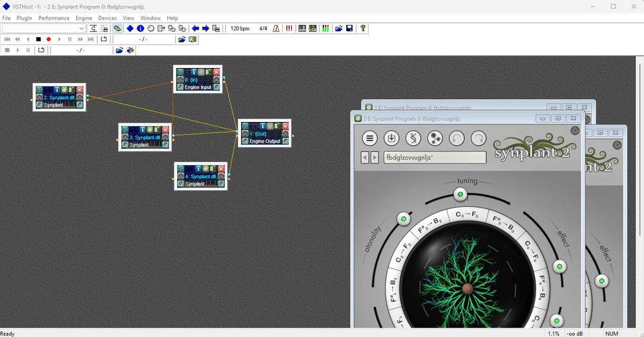Go to previous Synplant patch with left arrow

tap(364, 158)
